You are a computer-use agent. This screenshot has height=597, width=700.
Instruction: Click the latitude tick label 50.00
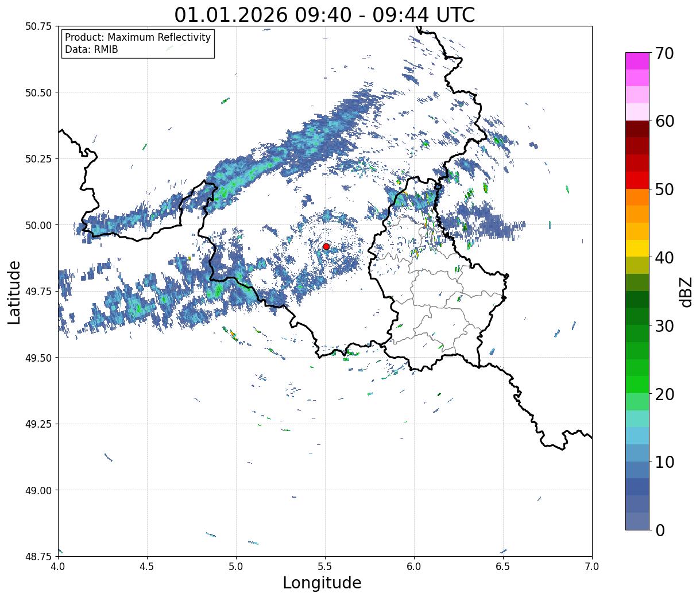tap(38, 225)
